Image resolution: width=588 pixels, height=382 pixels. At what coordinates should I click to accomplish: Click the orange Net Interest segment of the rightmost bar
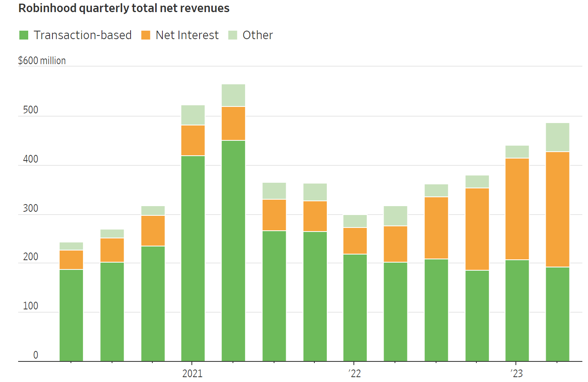pos(557,209)
